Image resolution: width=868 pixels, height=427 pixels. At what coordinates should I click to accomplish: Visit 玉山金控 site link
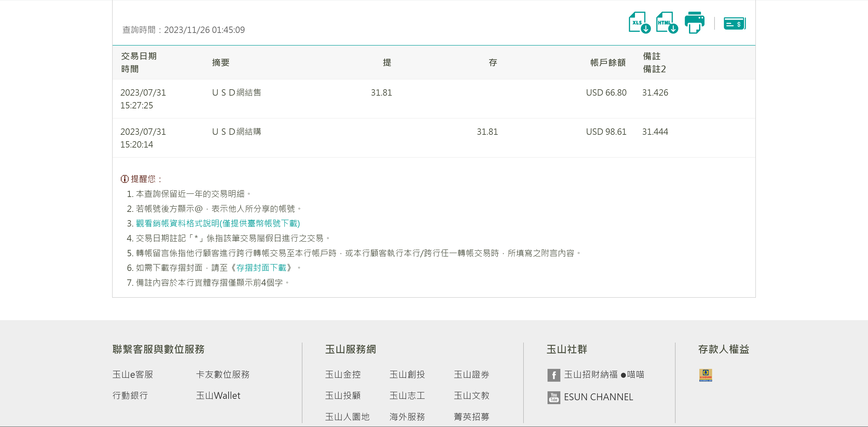[343, 374]
